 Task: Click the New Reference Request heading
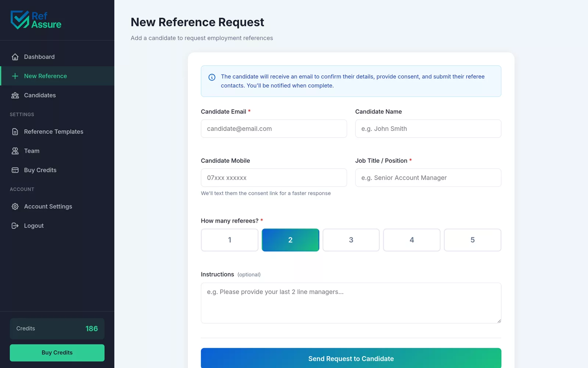pyautogui.click(x=197, y=22)
